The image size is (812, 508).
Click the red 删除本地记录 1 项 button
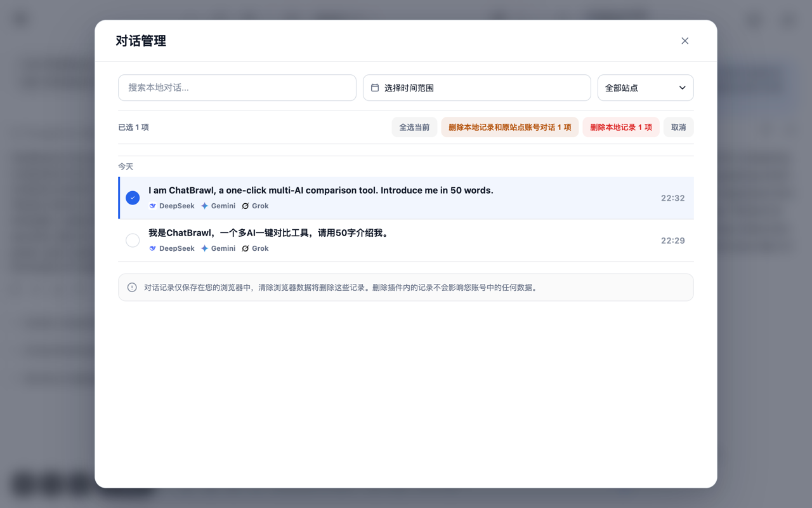[620, 127]
